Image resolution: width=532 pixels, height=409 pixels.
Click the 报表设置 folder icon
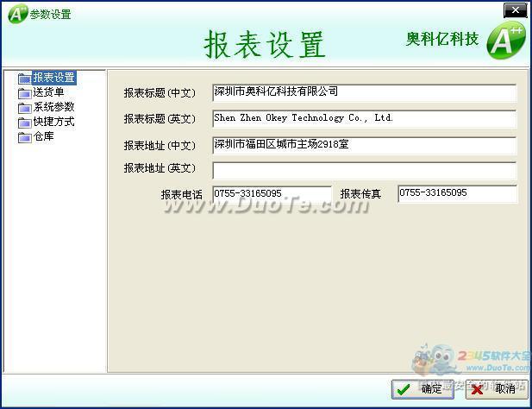[25, 79]
